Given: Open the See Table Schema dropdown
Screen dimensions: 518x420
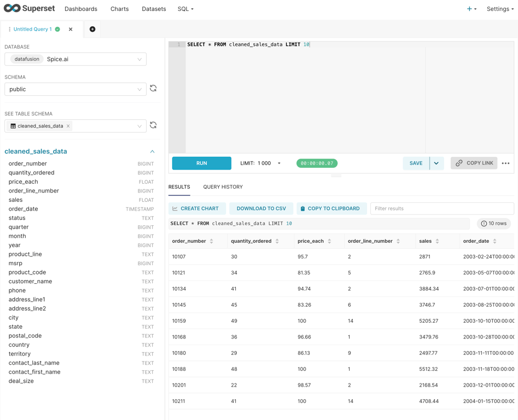Looking at the screenshot, I should click(75, 126).
